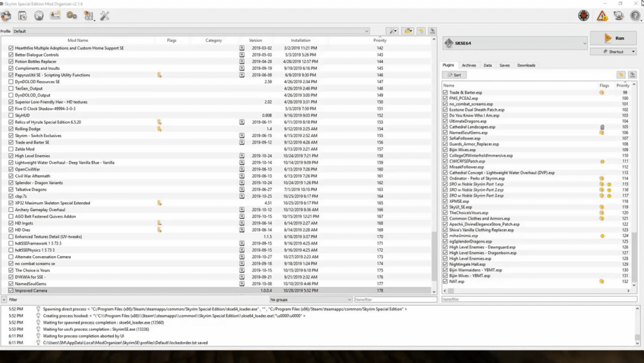This screenshot has height=363, width=644.
Task: Click category icon on Better Dialogue Controls row
Action: click(x=242, y=55)
